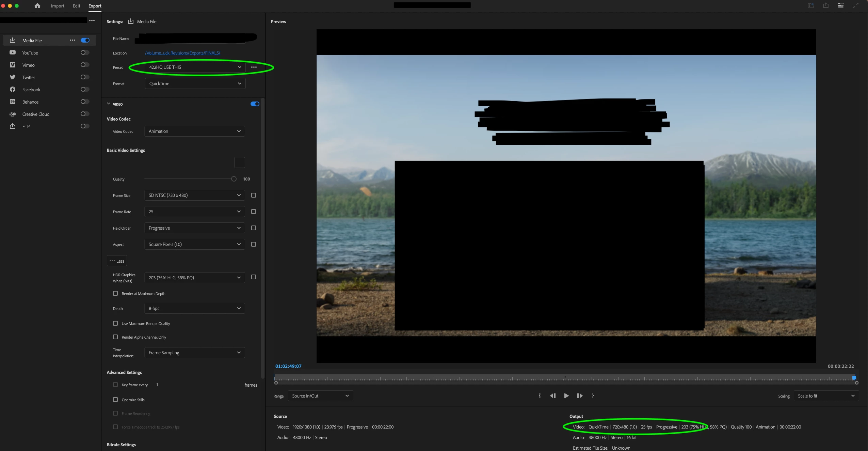Screen dimensions: 868x451
Task: Open the Frame Size dropdown
Action: click(x=194, y=195)
